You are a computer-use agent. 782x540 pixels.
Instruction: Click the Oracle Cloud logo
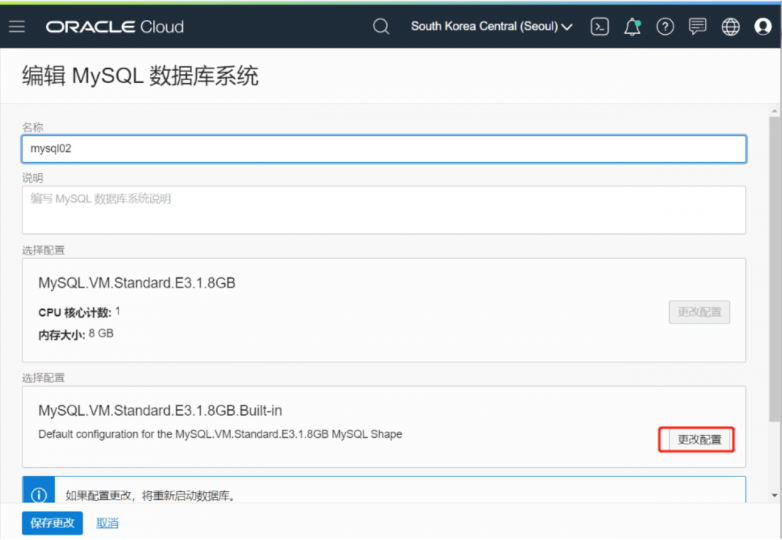pyautogui.click(x=115, y=26)
